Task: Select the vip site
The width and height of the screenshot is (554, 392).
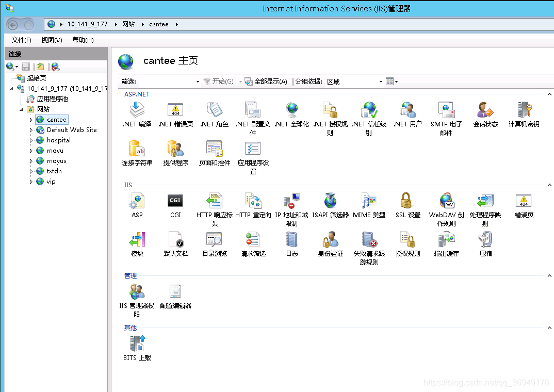Action: 51,182
